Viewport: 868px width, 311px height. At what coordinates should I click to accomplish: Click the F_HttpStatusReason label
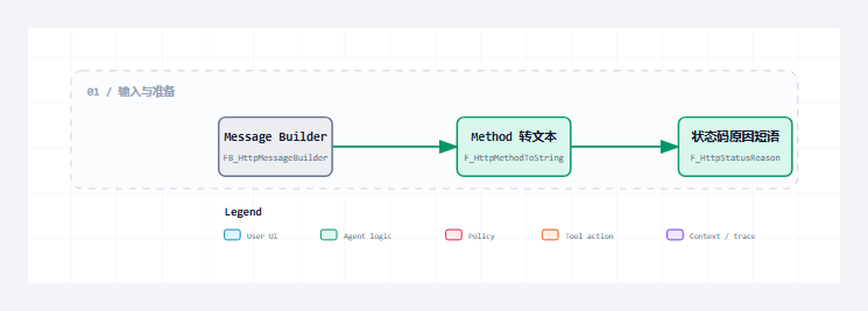tap(736, 158)
